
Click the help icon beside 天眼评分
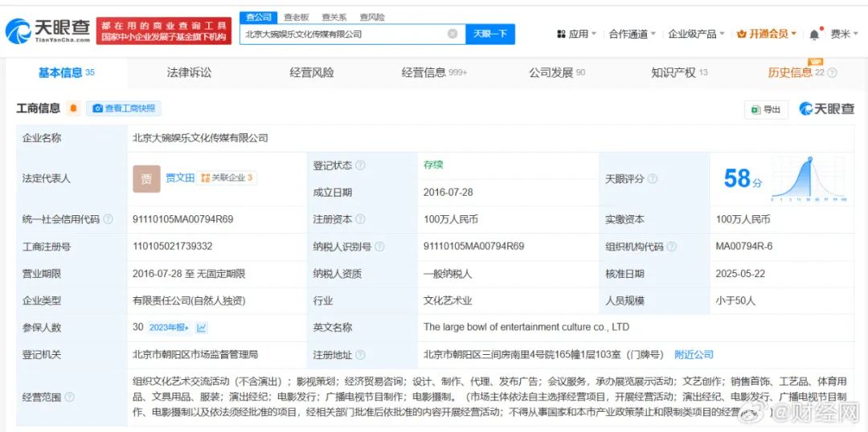point(653,179)
